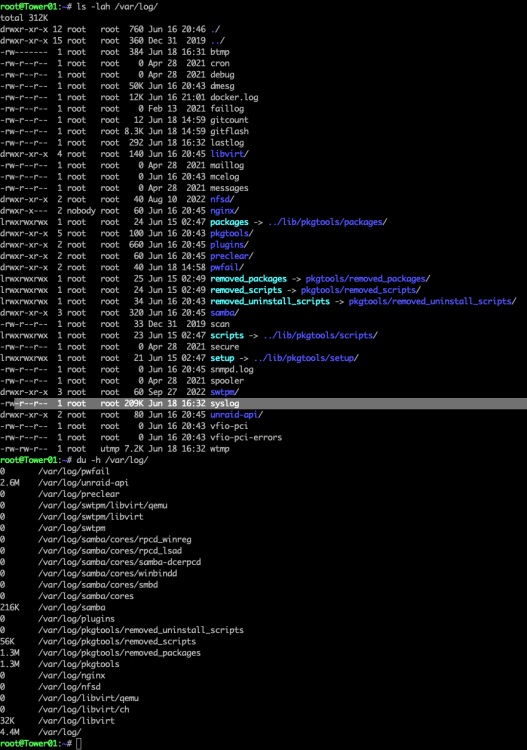This screenshot has height=750, width=527.
Task: Click the 'du -h /var/log/' command text
Action: 112,460
